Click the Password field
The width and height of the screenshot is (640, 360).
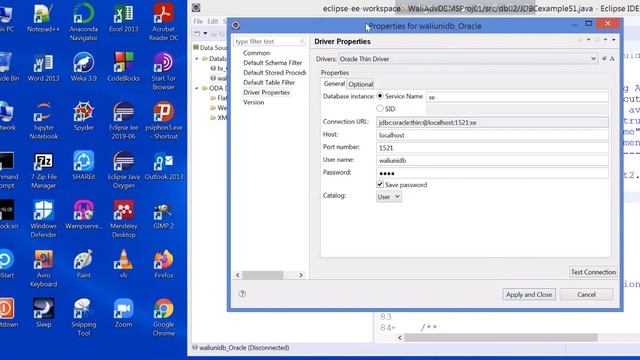tap(492, 173)
